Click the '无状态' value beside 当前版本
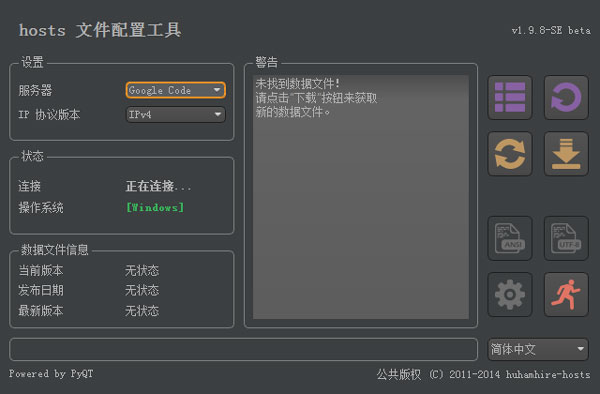This screenshot has width=600, height=394. pos(142,270)
